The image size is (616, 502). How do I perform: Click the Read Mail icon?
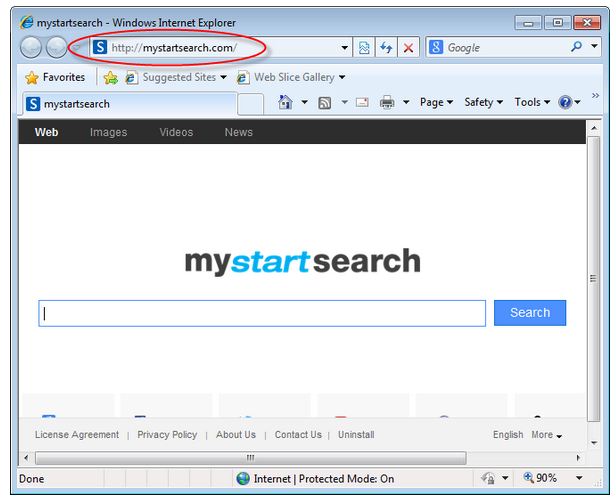click(362, 103)
